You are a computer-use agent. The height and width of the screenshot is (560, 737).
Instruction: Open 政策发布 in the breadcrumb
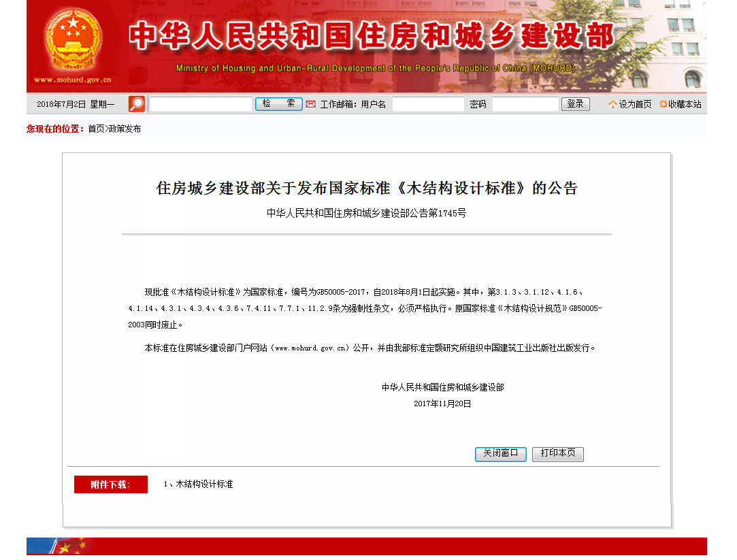[125, 129]
